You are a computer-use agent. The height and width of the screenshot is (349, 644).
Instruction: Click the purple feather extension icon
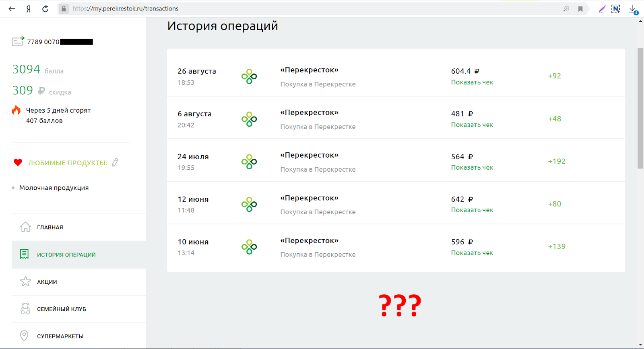602,9
